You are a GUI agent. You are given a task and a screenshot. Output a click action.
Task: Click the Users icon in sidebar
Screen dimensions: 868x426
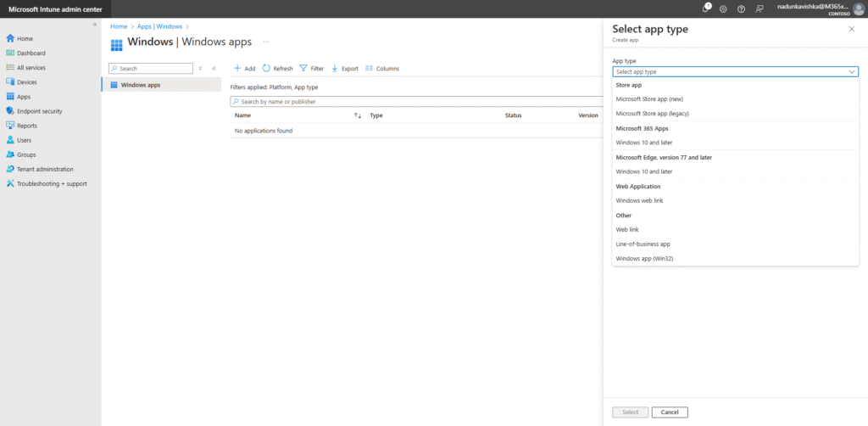tap(10, 140)
